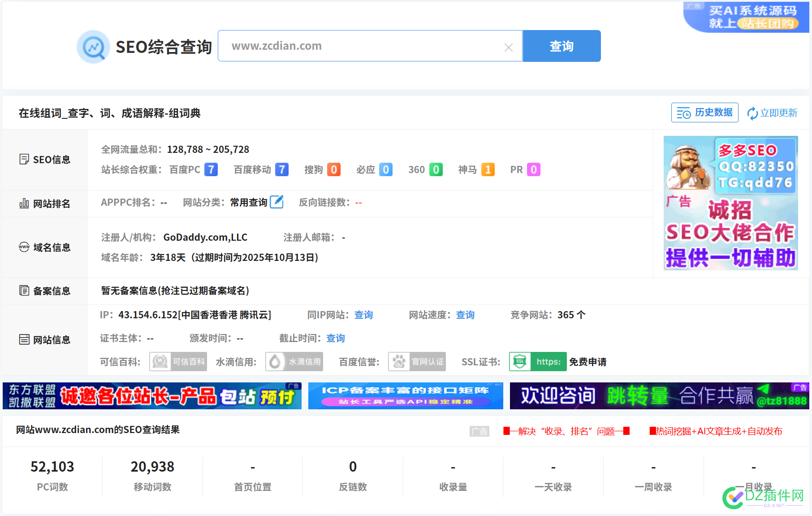Open 历史数据 history data button
Viewport: 812px width, 516px height.
coord(705,113)
